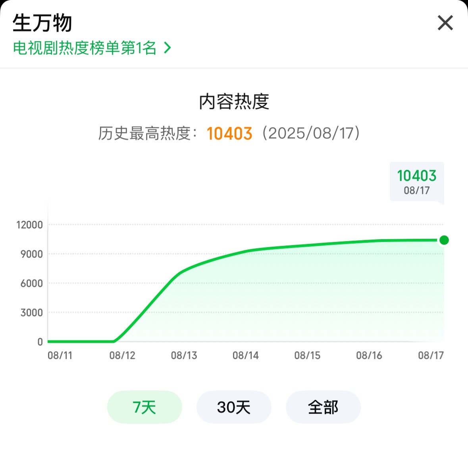This screenshot has width=468, height=476.
Task: Tap the 08/15 x-axis label
Action: coord(307,355)
